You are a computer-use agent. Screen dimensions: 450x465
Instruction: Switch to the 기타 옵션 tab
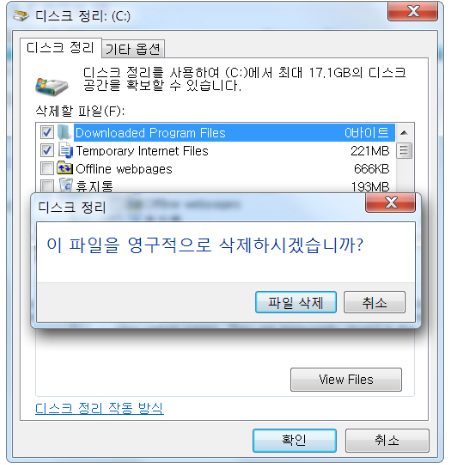pyautogui.click(x=133, y=49)
